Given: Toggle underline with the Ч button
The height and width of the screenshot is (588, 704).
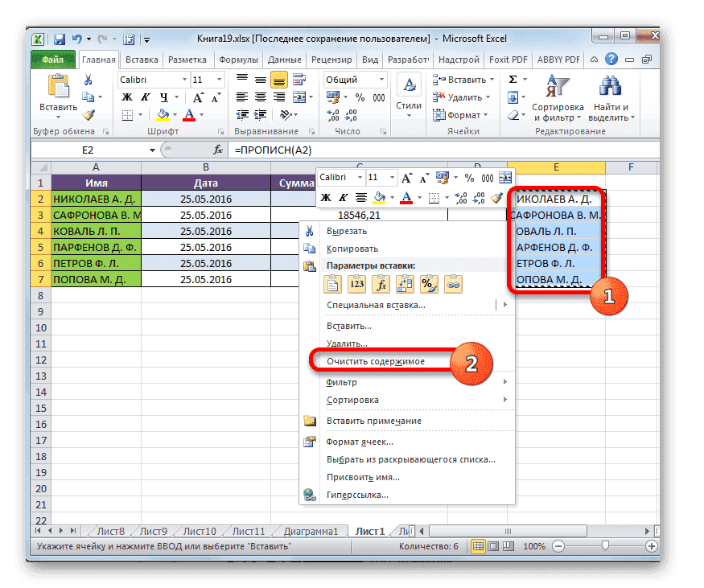Looking at the screenshot, I should [163, 97].
